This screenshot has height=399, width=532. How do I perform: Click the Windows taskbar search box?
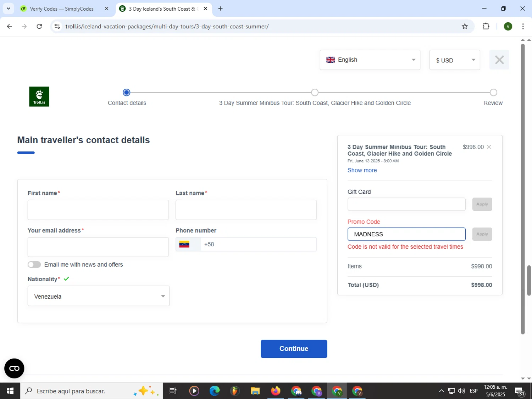[x=92, y=391]
